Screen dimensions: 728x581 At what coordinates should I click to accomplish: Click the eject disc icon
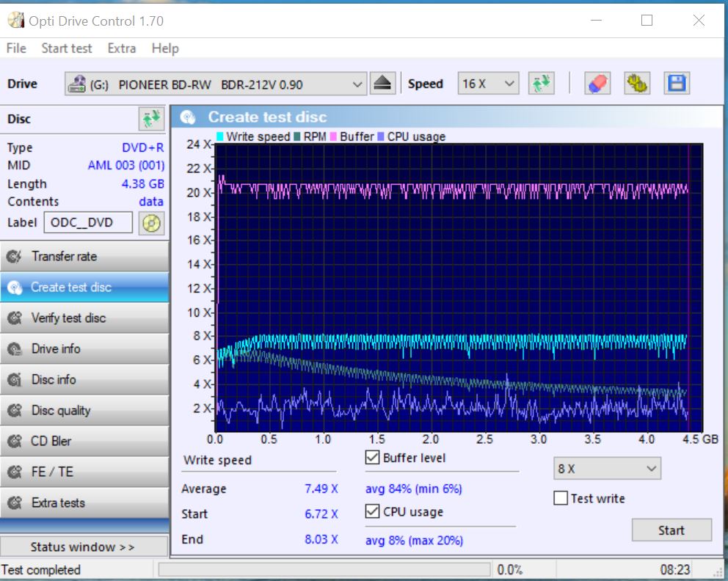382,84
